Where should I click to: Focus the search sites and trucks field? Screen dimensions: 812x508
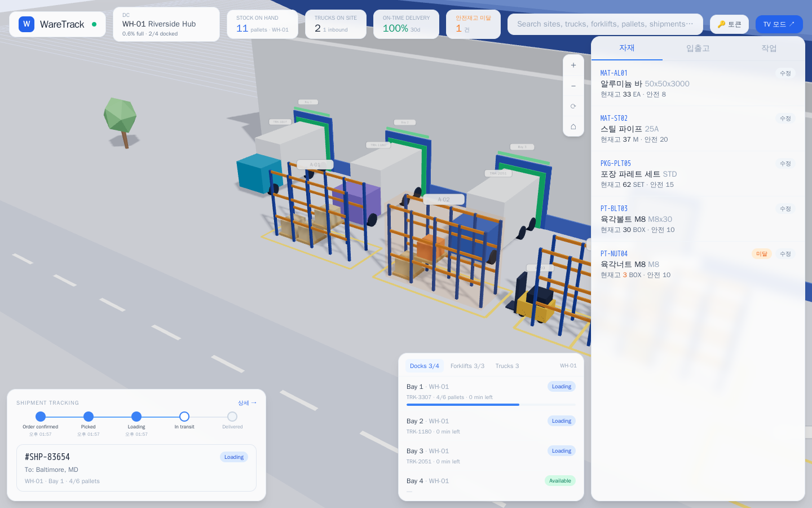605,24
